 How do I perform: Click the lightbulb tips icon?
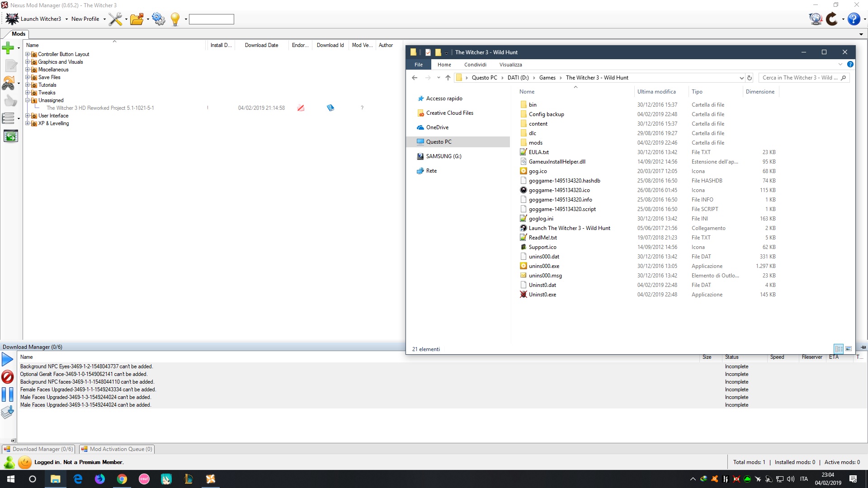175,19
